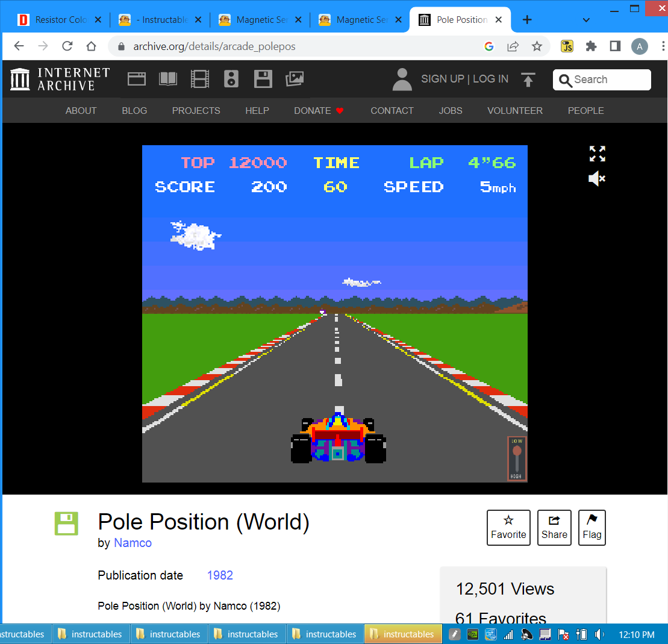Open the PROJECTS menu link
Screen dimensions: 668x644
[196, 111]
